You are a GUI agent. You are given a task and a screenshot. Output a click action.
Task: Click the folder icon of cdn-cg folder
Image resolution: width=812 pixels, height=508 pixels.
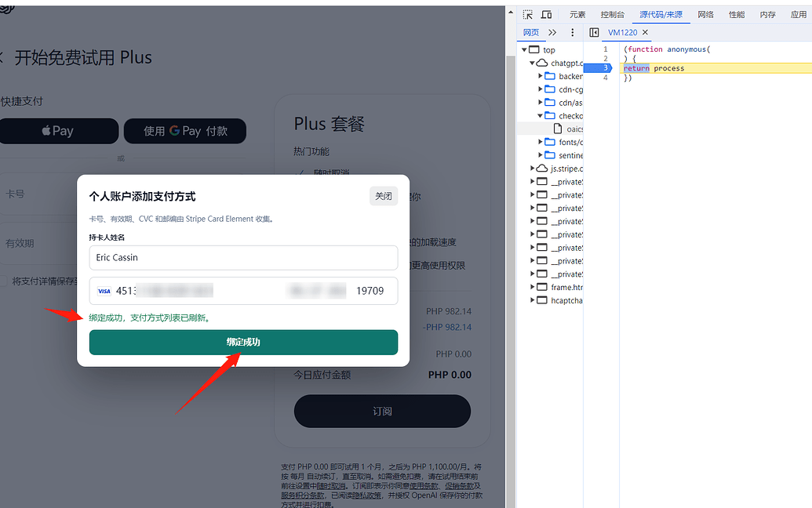coord(550,89)
